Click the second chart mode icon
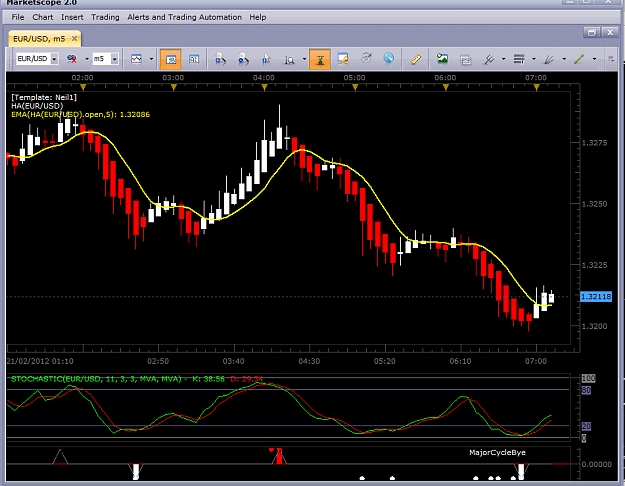Viewport: 625px width, 486px height. pos(194,59)
